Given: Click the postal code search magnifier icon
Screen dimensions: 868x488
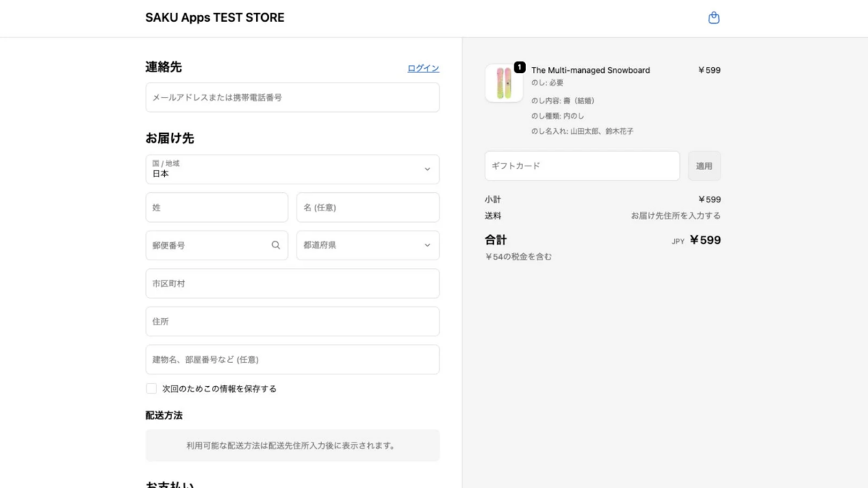Looking at the screenshot, I should point(276,245).
